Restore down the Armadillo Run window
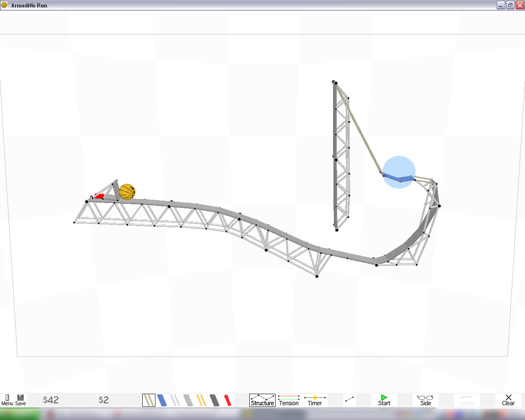 click(510, 5)
